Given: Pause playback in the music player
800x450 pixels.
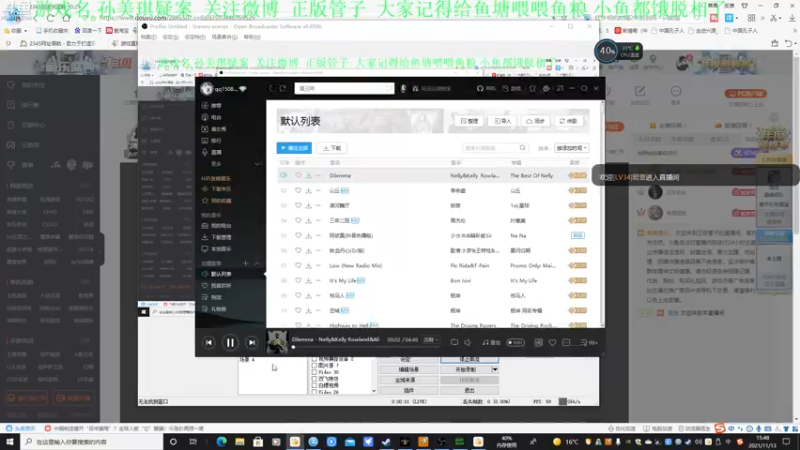Looking at the screenshot, I should pos(230,343).
